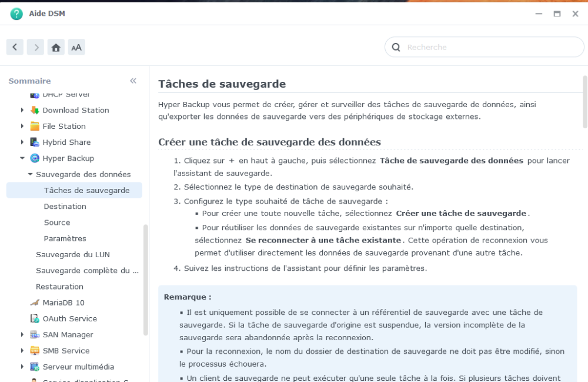
Task: Open the help home page icon
Action: 56,47
